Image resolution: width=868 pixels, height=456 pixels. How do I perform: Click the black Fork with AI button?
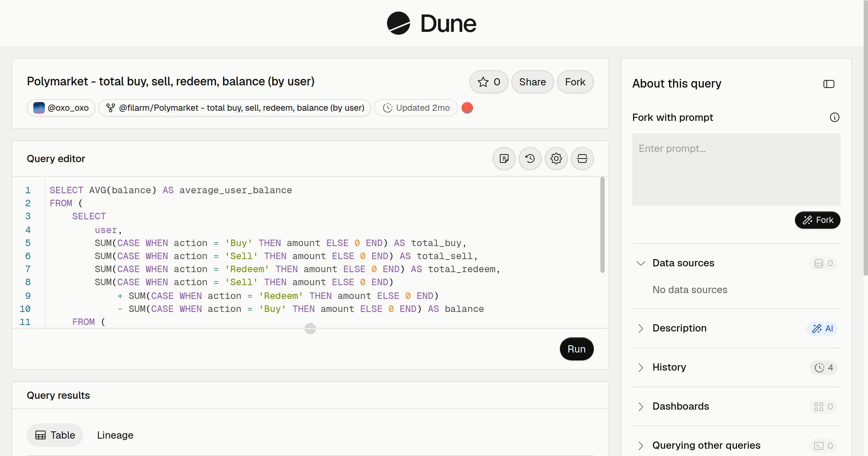(x=818, y=220)
